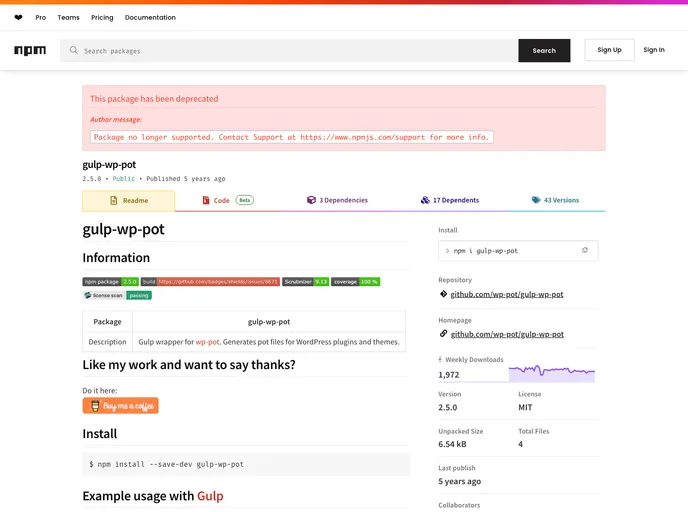
Task: Open the Homepage github.com/wp-pot/gulp-wp-pot link
Action: click(507, 334)
